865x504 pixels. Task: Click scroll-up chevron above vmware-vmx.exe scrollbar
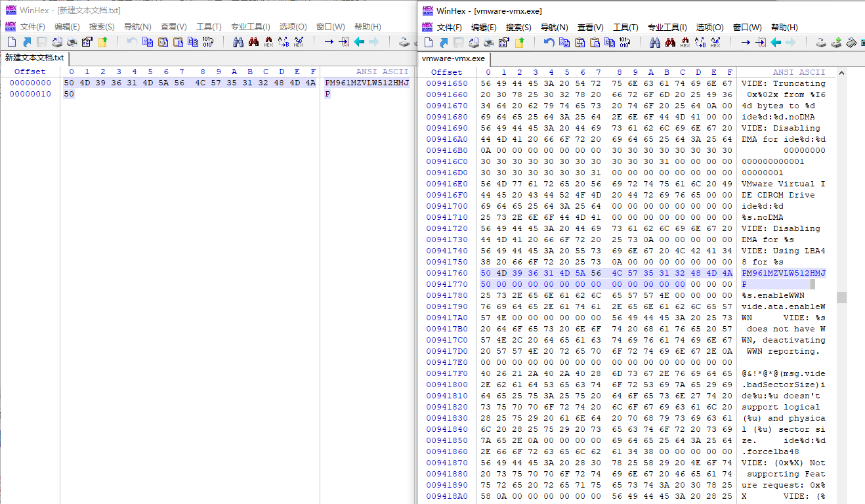coord(841,72)
